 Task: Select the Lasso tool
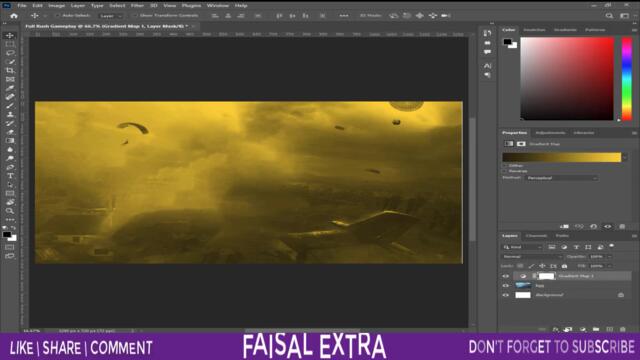click(10, 53)
